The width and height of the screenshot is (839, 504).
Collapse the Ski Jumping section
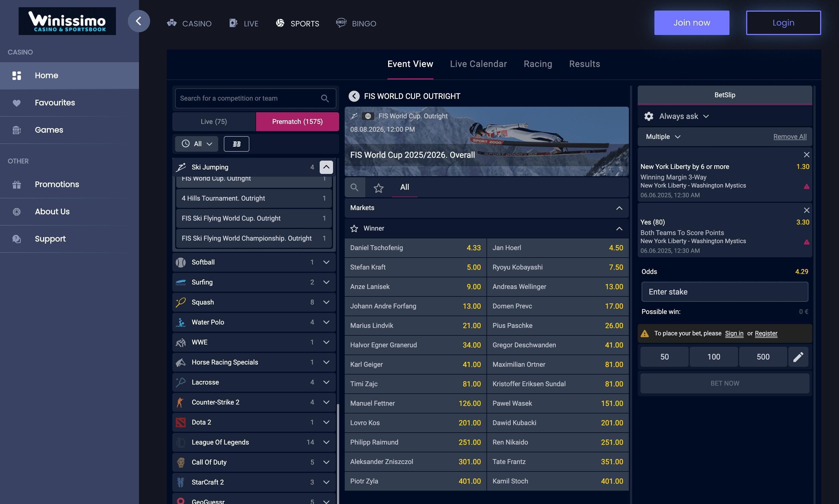click(326, 167)
